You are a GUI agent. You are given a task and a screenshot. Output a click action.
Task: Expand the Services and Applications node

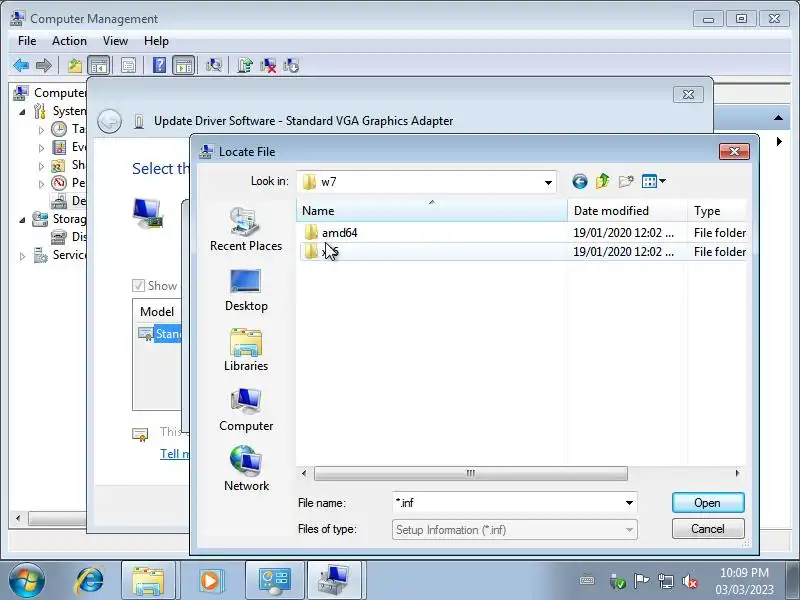click(22, 256)
